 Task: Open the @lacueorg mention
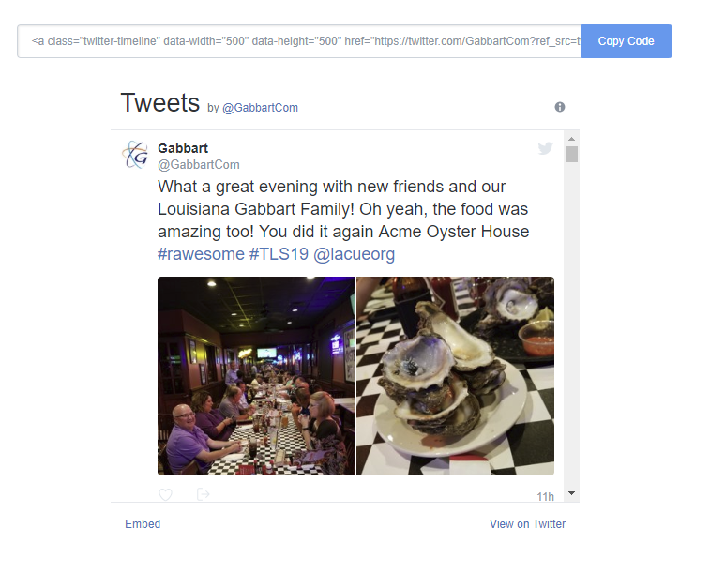tap(355, 254)
